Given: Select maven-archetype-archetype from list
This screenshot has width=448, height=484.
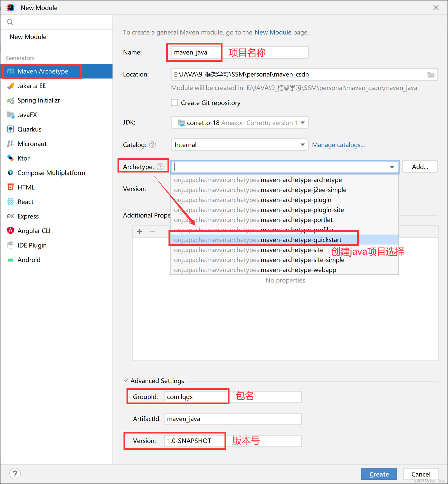Looking at the screenshot, I should pyautogui.click(x=284, y=180).
